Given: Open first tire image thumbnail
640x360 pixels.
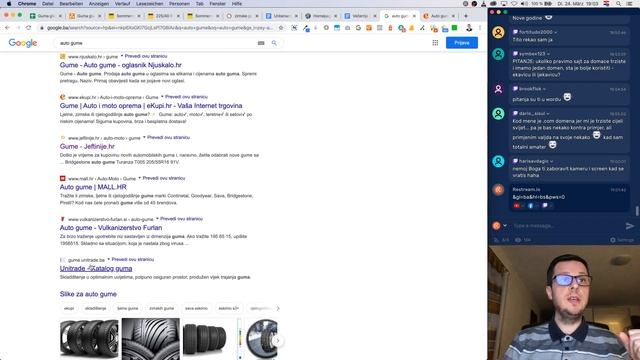Looking at the screenshot, I should (x=89, y=339).
